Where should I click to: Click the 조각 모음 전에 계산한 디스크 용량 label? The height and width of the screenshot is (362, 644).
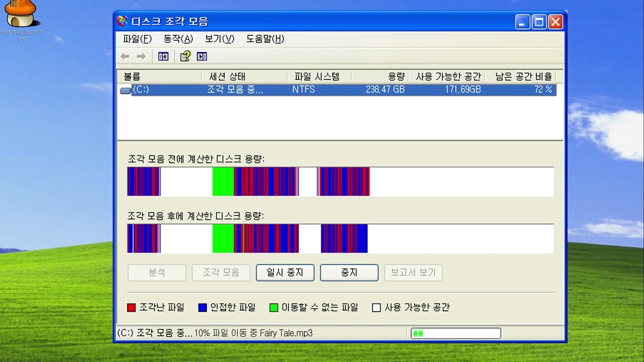pyautogui.click(x=196, y=159)
